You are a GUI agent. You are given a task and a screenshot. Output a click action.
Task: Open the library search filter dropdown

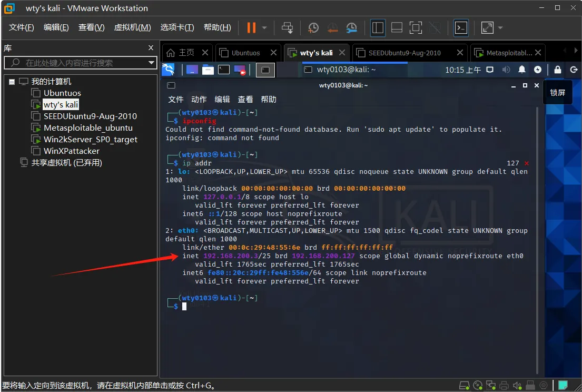152,63
